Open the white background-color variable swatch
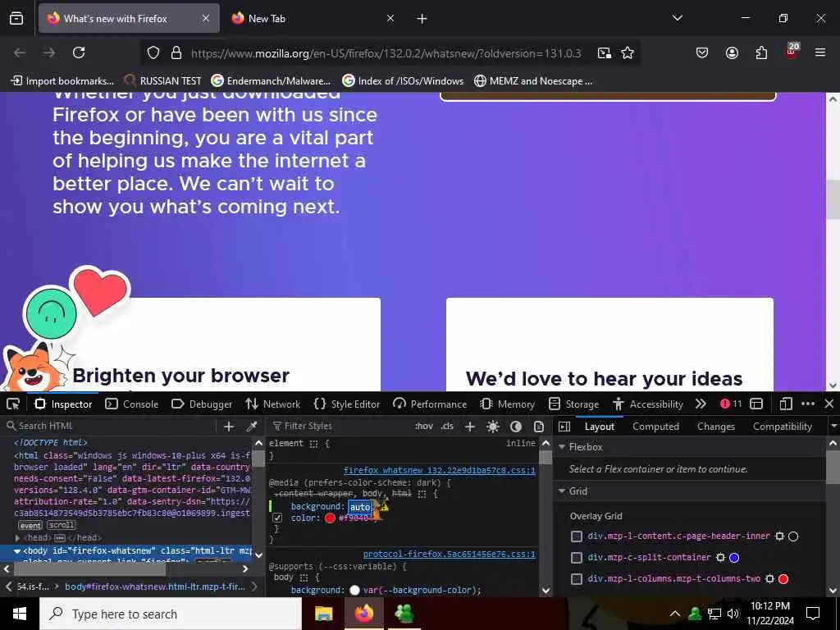Viewport: 840px width, 630px height. pyautogui.click(x=354, y=591)
